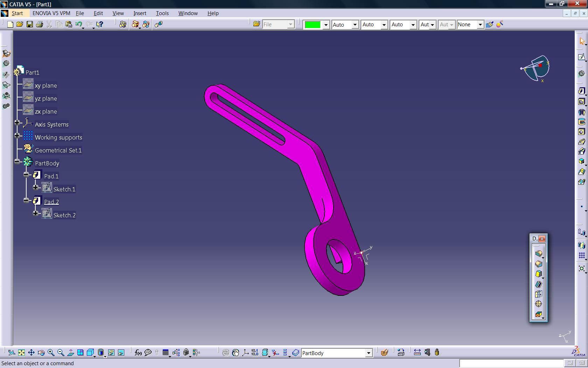This screenshot has height=368, width=588.
Task: Click the Remove Face icon in floating toolbar
Action: click(x=538, y=314)
